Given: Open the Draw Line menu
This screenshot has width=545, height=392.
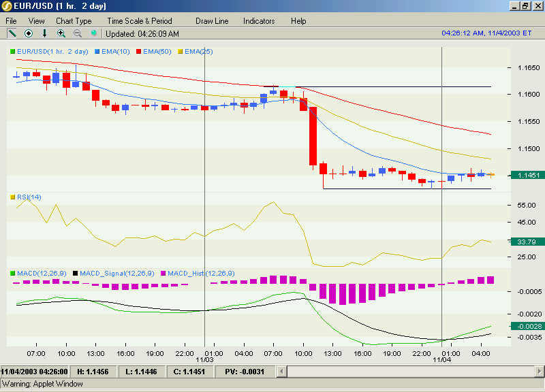Looking at the screenshot, I should click(212, 21).
